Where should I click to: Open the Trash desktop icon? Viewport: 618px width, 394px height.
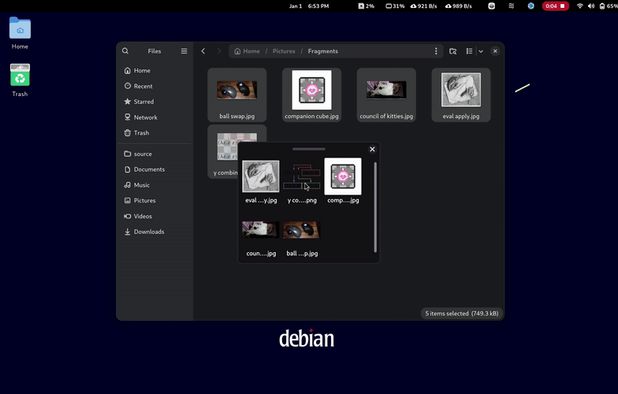pyautogui.click(x=20, y=75)
